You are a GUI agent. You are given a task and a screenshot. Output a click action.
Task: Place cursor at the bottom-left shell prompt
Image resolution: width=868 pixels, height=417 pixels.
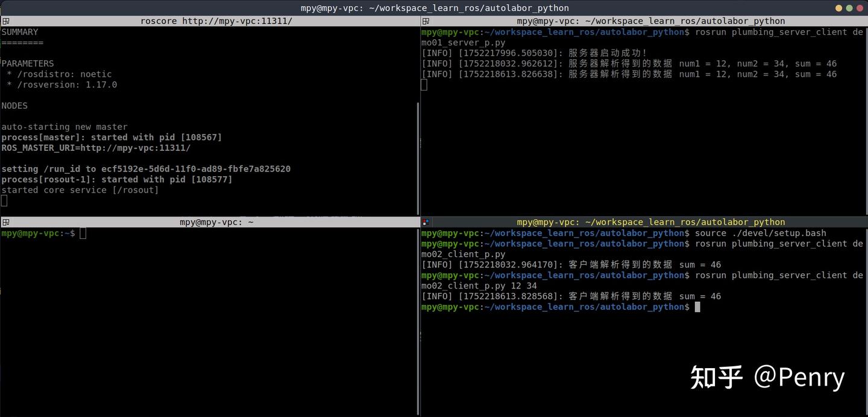83,234
